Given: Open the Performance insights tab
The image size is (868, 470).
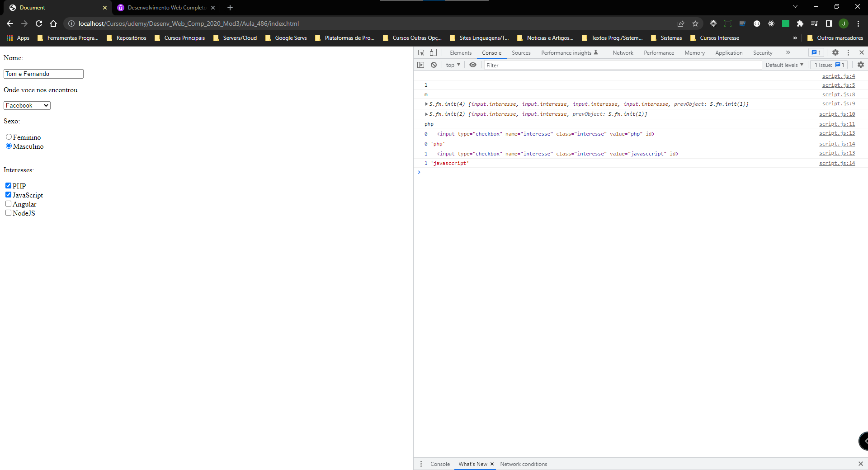Looking at the screenshot, I should (569, 53).
